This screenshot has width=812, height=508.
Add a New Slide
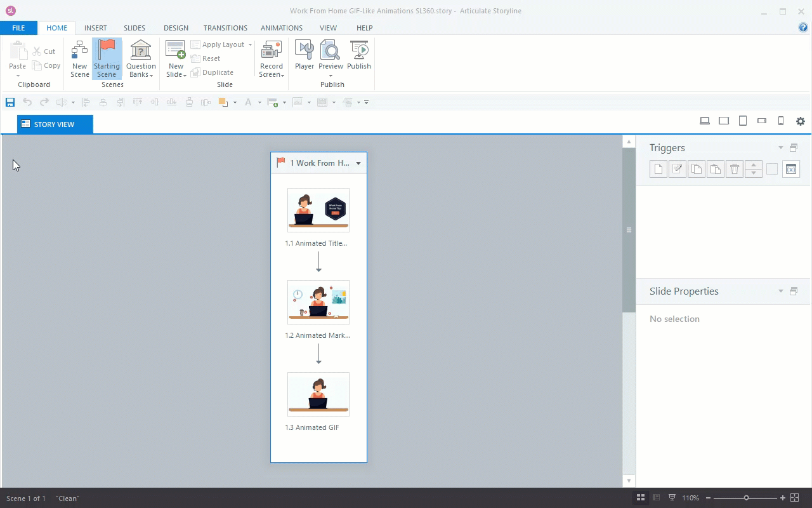[x=176, y=59]
